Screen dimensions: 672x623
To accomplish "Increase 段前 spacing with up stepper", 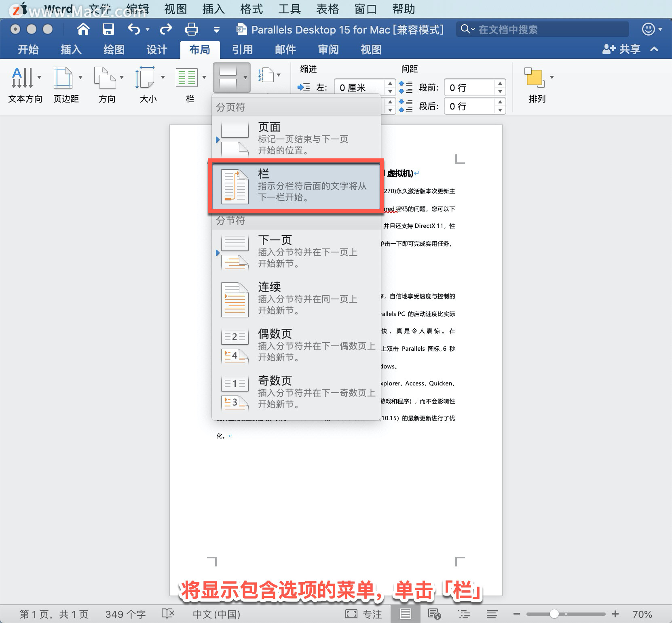I will 500,83.
